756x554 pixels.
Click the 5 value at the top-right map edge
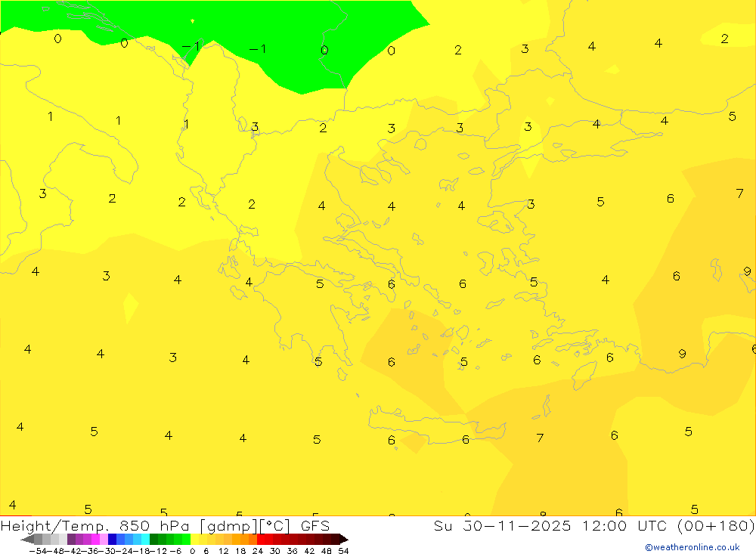(732, 116)
